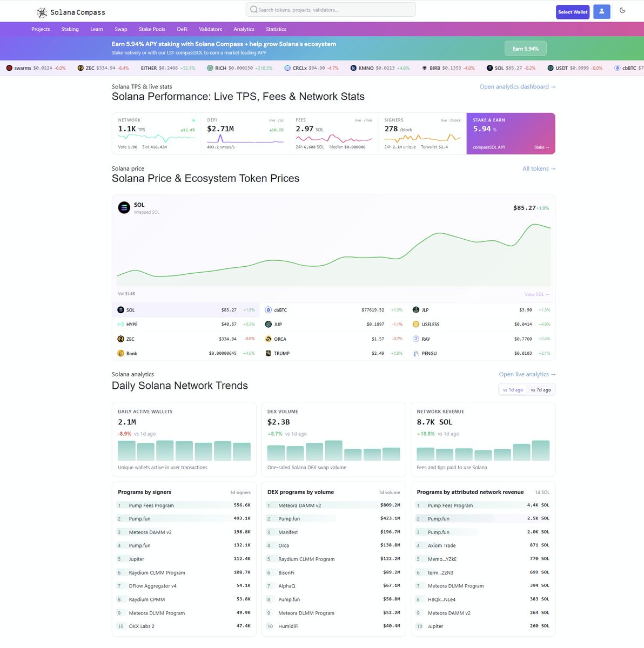Click Meteora DAMM v2 in DEX volume list
The height and width of the screenshot is (648, 644).
click(x=334, y=505)
